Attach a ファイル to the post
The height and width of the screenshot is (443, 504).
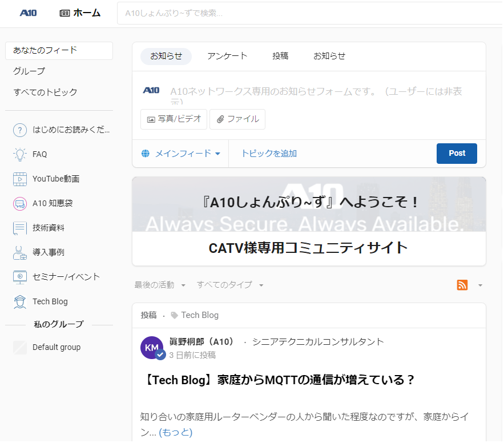click(x=237, y=119)
